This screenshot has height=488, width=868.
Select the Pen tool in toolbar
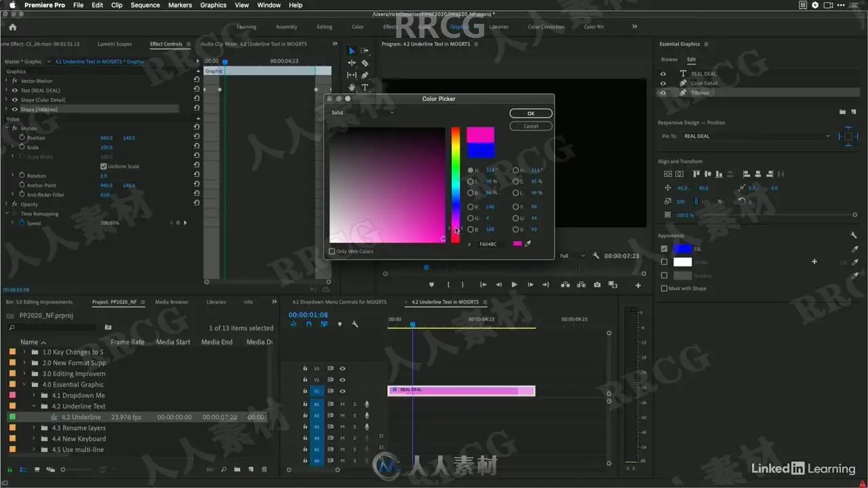tap(365, 75)
